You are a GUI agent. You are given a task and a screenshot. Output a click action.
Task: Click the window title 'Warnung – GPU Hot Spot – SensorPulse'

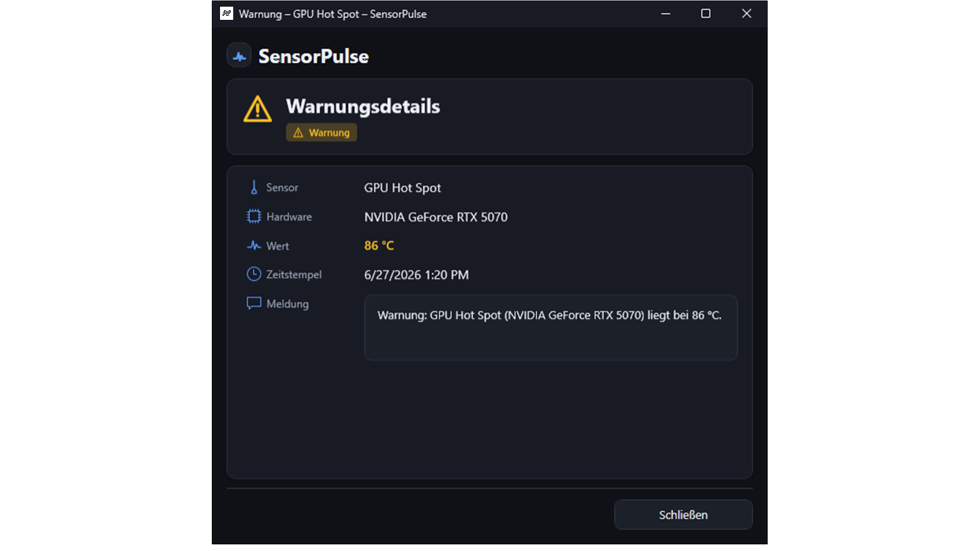pos(332,14)
